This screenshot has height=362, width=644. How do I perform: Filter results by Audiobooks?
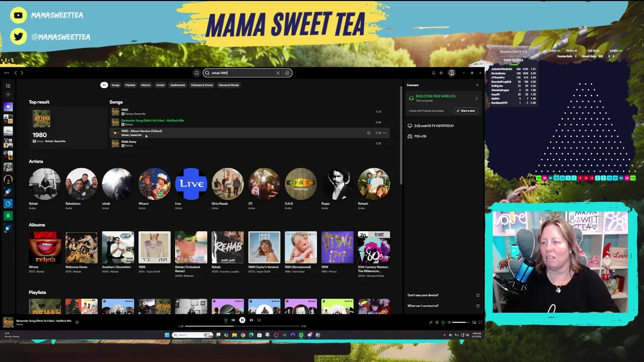click(x=178, y=85)
